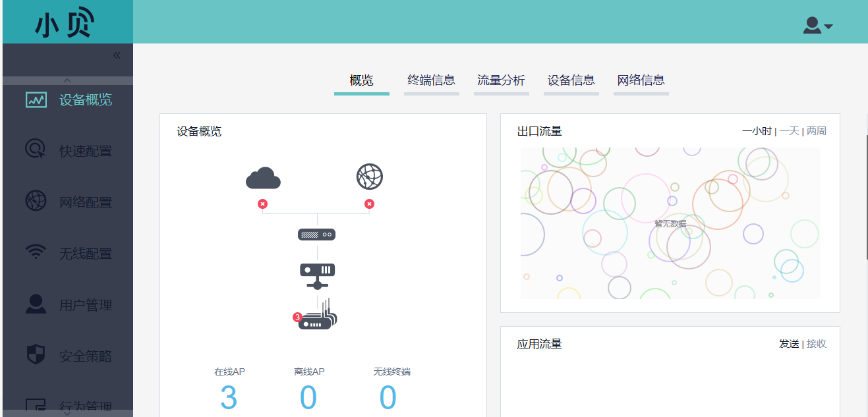Click red error badge under globe
This screenshot has height=417, width=868.
(369, 204)
